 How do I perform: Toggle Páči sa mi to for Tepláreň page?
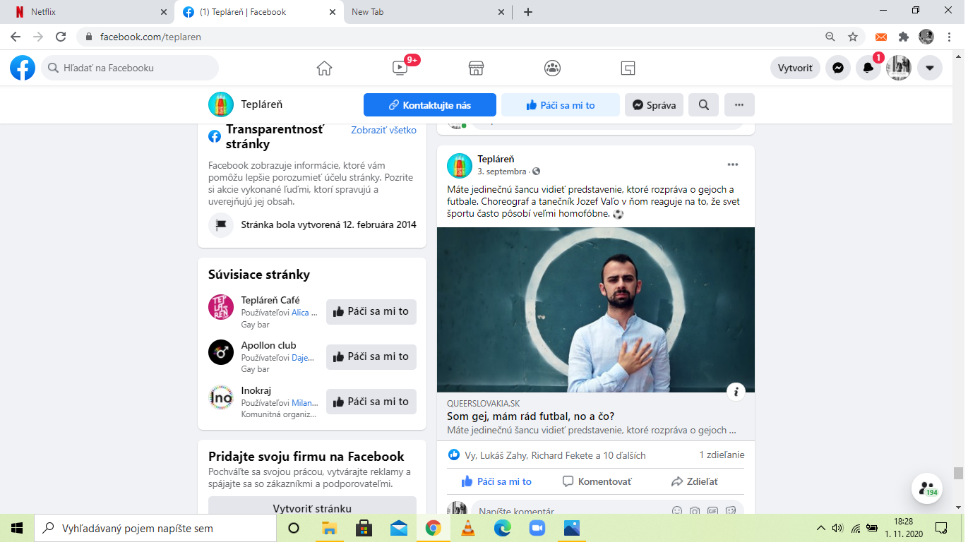coord(560,105)
